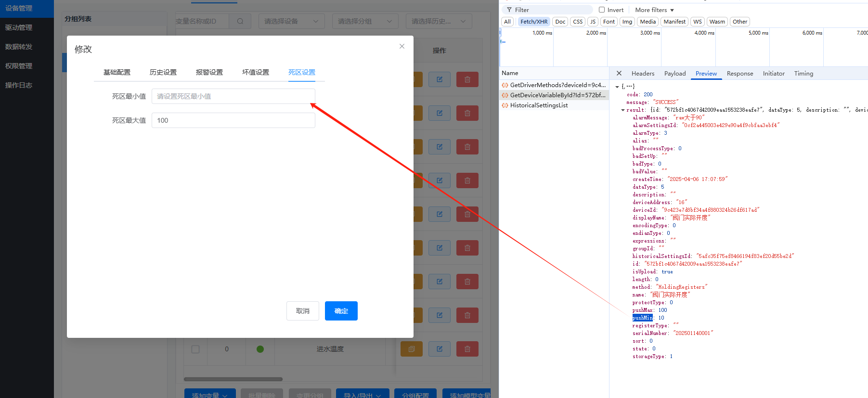Open the Response tab in DevTools
Screen dimensions: 868x398
coord(740,73)
